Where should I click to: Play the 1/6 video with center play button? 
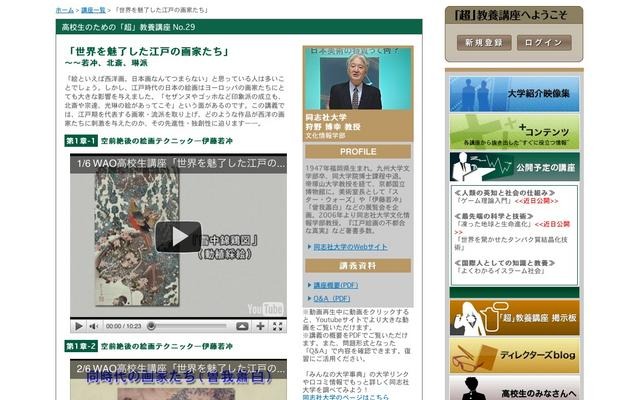pos(178,237)
